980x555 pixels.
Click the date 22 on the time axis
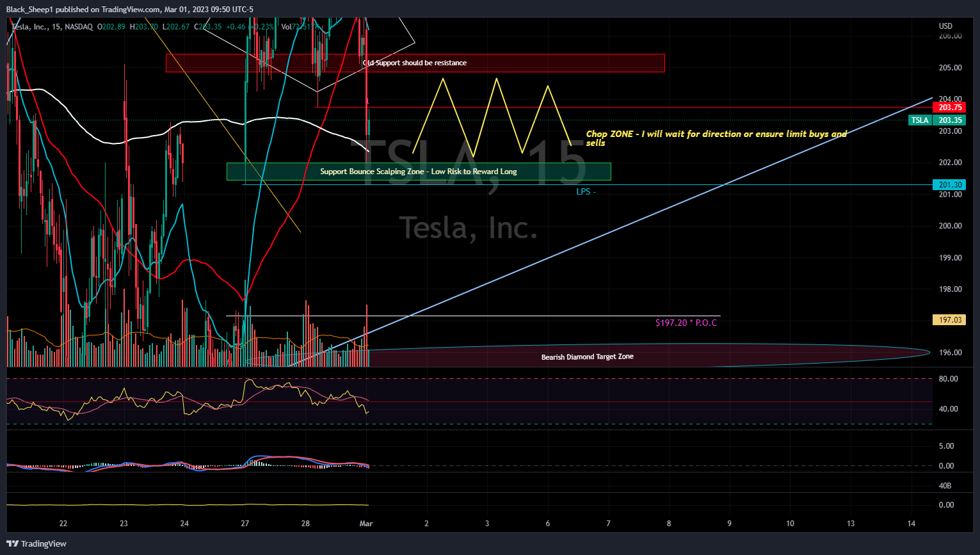63,524
